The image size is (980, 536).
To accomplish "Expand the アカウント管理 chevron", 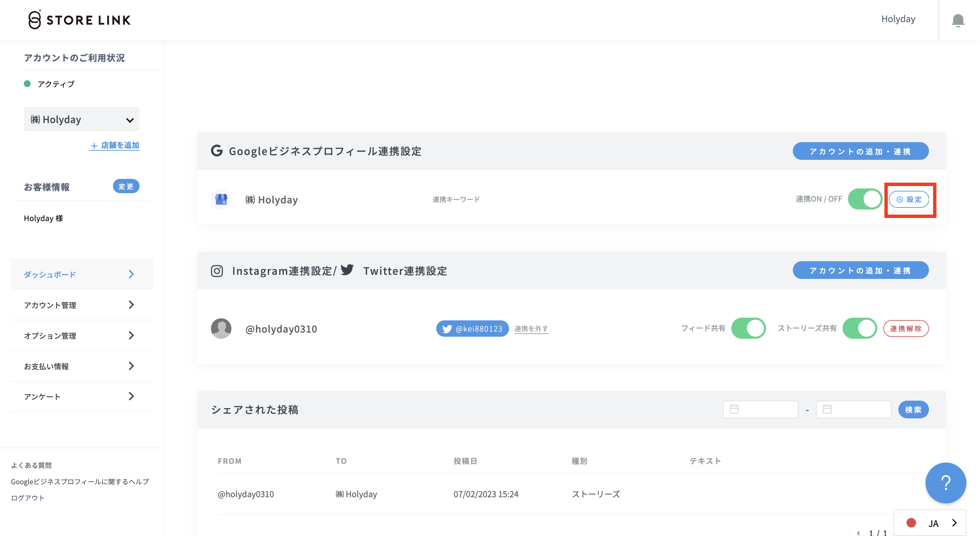I will coord(131,304).
